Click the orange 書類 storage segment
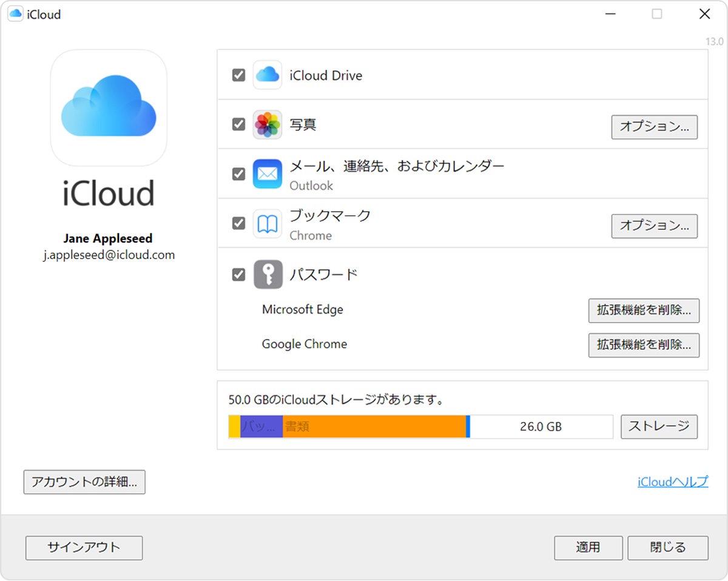 (x=374, y=426)
